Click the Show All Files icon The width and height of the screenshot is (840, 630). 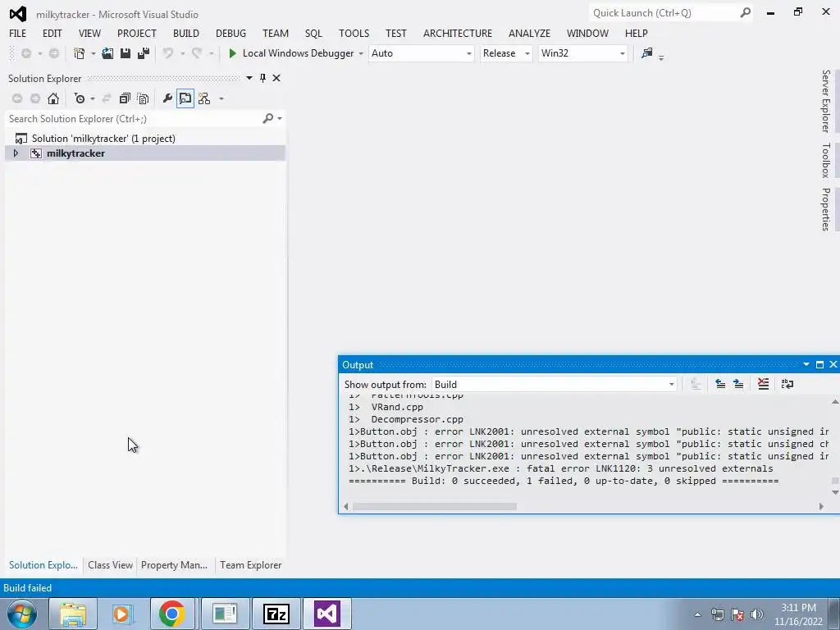(143, 98)
